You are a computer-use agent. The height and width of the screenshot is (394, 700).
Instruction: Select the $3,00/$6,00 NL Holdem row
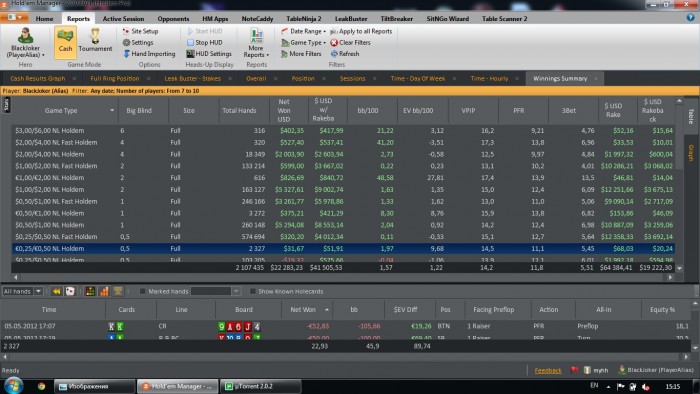(343, 131)
